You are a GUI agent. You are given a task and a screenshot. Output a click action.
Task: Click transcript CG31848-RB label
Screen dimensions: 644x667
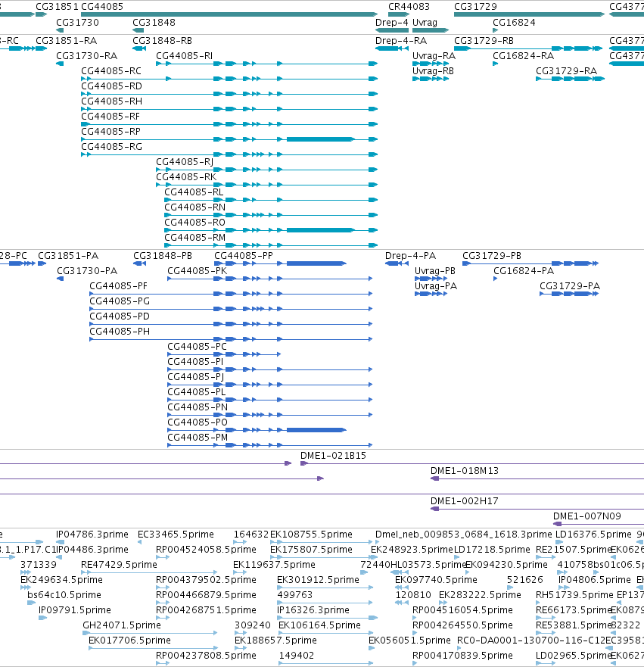163,41
